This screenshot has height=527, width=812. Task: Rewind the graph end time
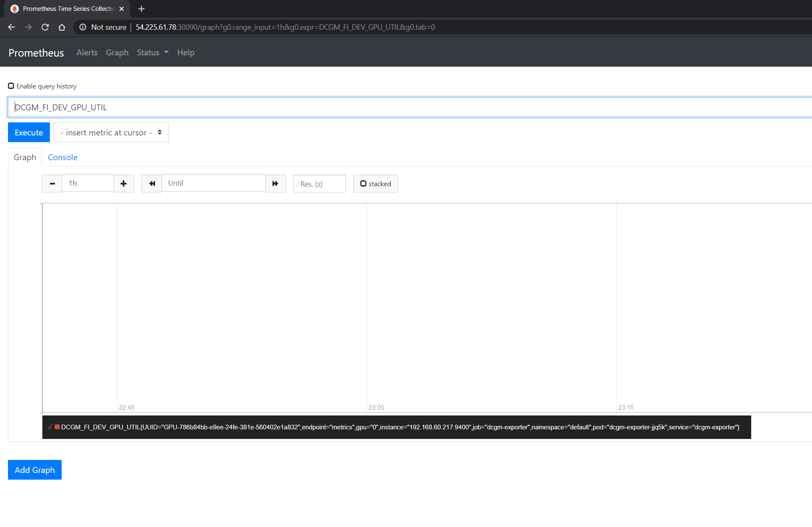point(152,184)
